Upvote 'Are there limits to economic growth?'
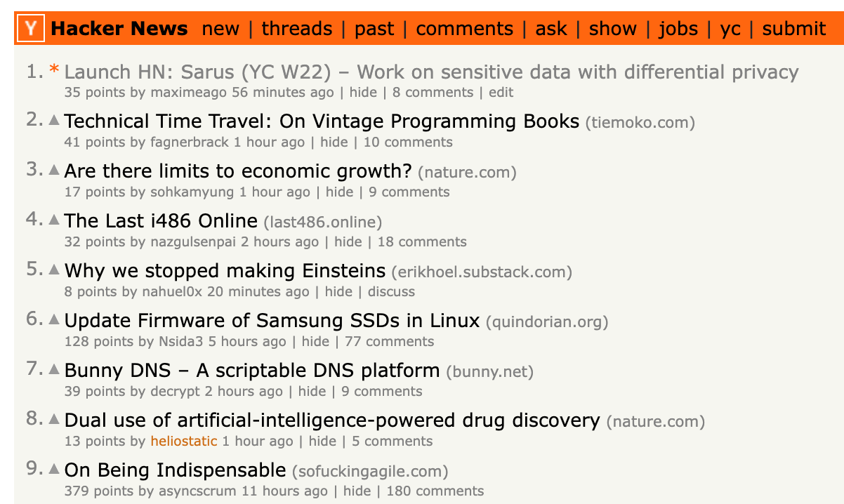844x504 pixels. point(54,170)
